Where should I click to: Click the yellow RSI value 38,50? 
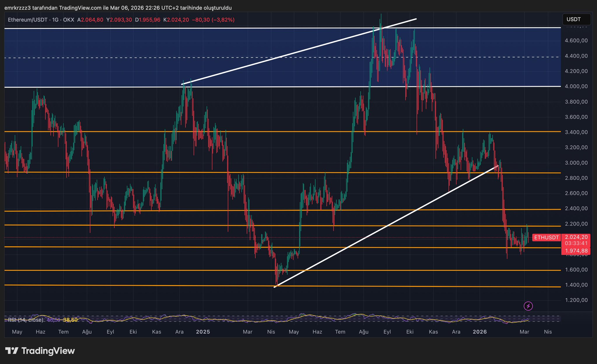point(70,320)
